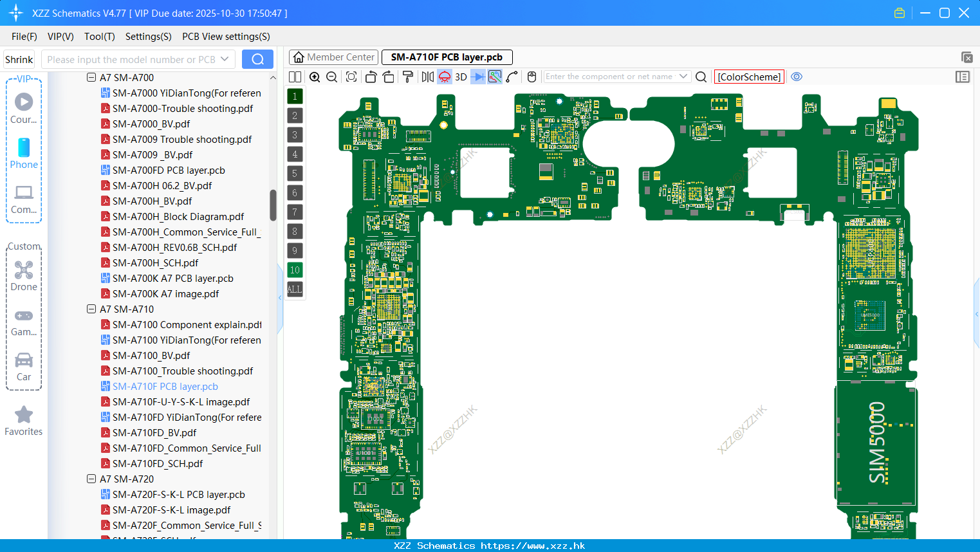Open component name dropdown arrow

pyautogui.click(x=683, y=77)
